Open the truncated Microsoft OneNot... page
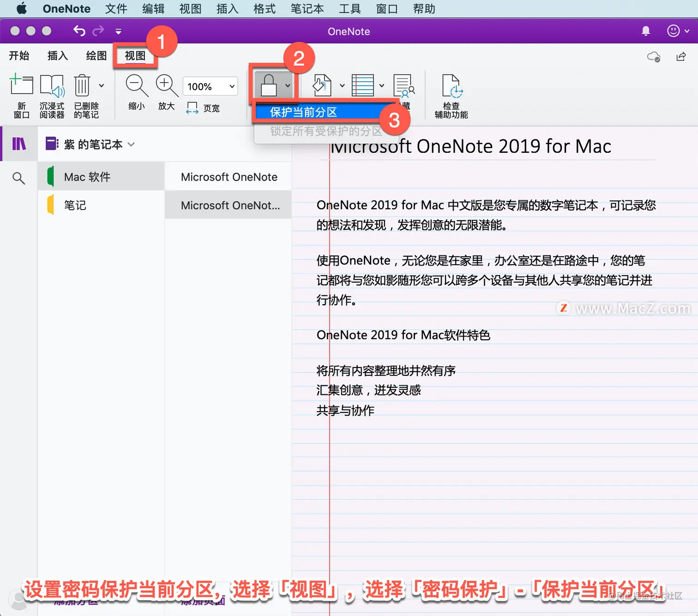The image size is (698, 616). [x=228, y=205]
